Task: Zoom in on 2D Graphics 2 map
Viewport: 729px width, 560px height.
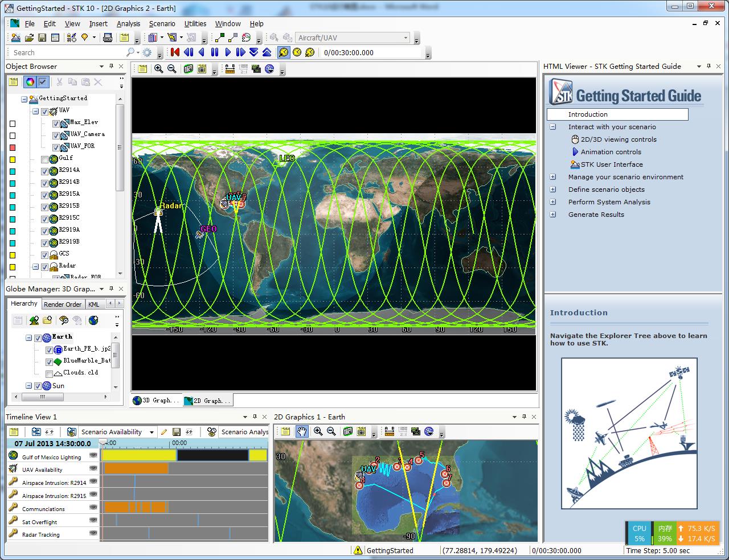Action: (x=158, y=69)
